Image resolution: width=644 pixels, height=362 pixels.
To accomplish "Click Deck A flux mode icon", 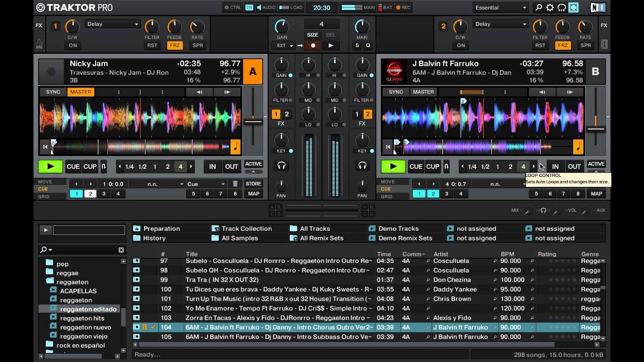I will 104,166.
